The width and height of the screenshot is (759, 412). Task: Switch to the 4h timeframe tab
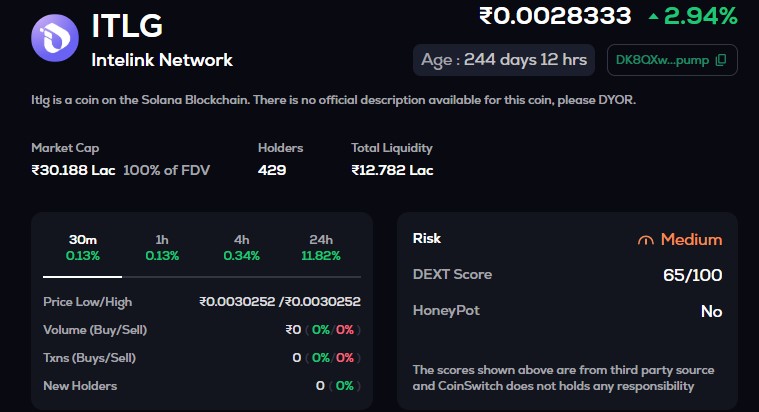[242, 247]
